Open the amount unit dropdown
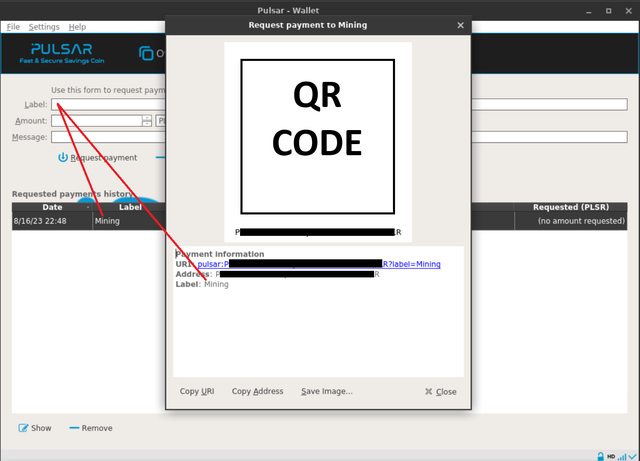 pyautogui.click(x=161, y=121)
